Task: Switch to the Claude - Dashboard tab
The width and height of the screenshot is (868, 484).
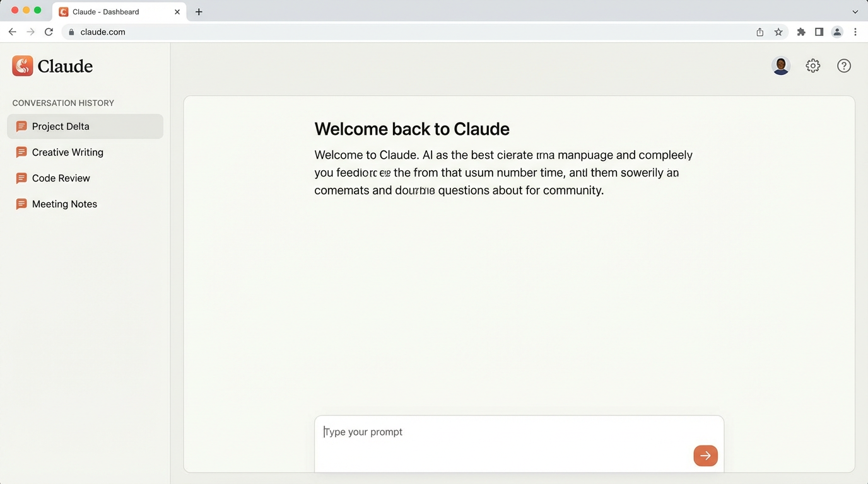Action: pos(114,11)
